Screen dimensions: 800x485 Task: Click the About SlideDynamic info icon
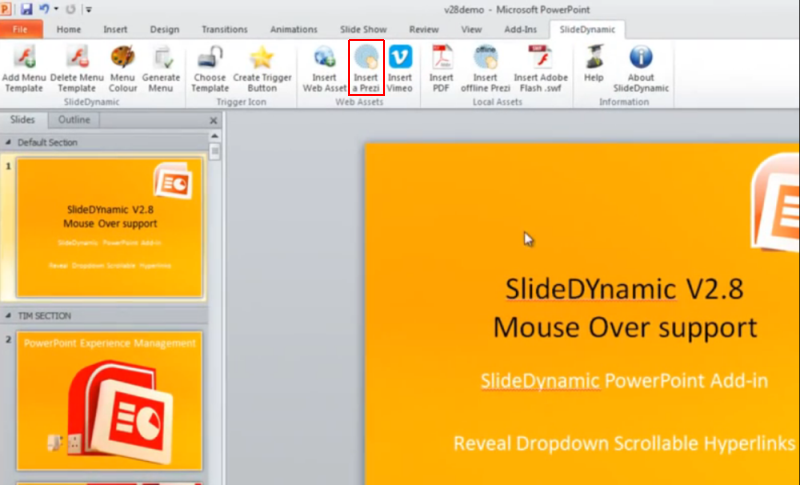click(x=641, y=56)
